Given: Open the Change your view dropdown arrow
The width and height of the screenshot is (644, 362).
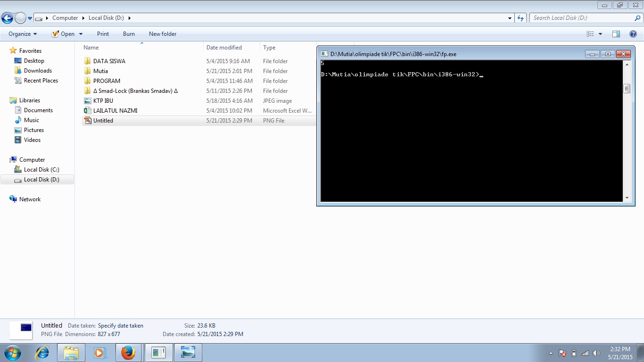Looking at the screenshot, I should coord(600,34).
